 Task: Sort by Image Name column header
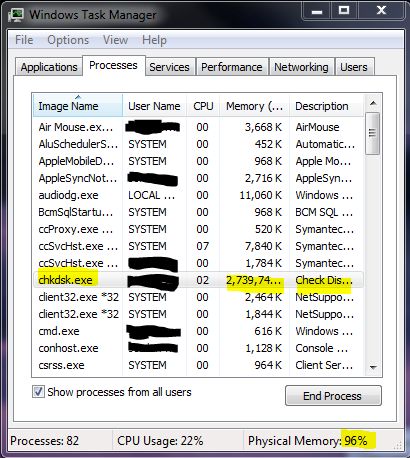78,106
